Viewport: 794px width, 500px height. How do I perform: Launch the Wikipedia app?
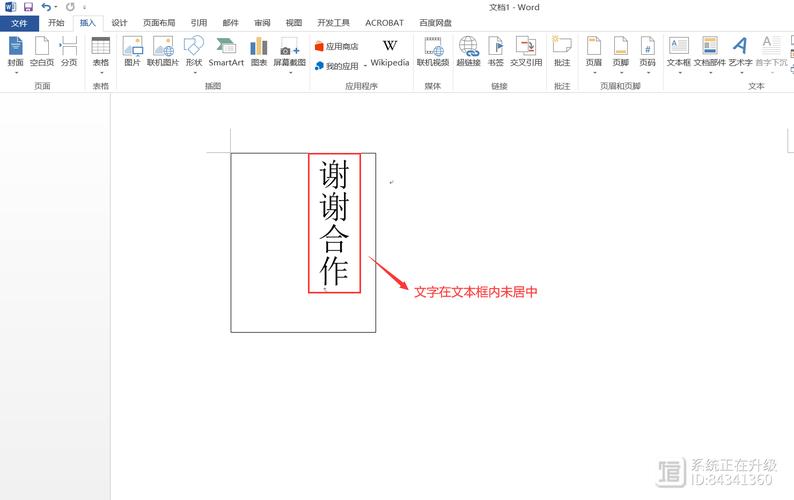[390, 52]
